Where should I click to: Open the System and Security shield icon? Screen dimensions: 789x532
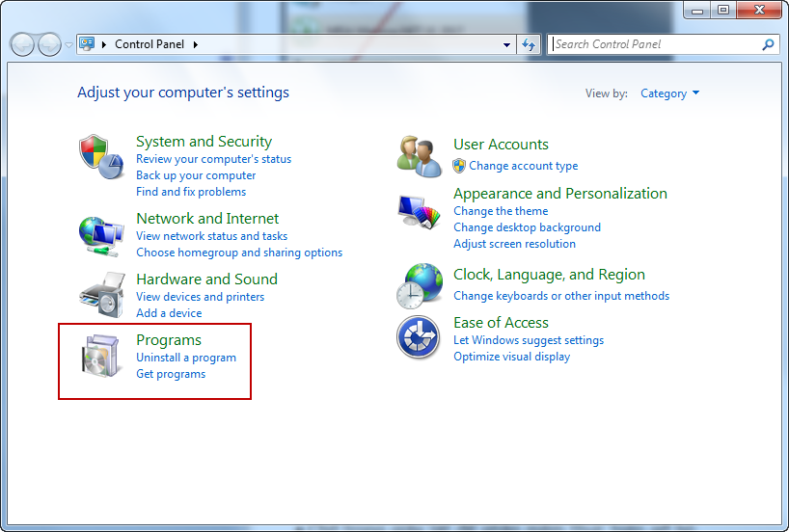[101, 156]
